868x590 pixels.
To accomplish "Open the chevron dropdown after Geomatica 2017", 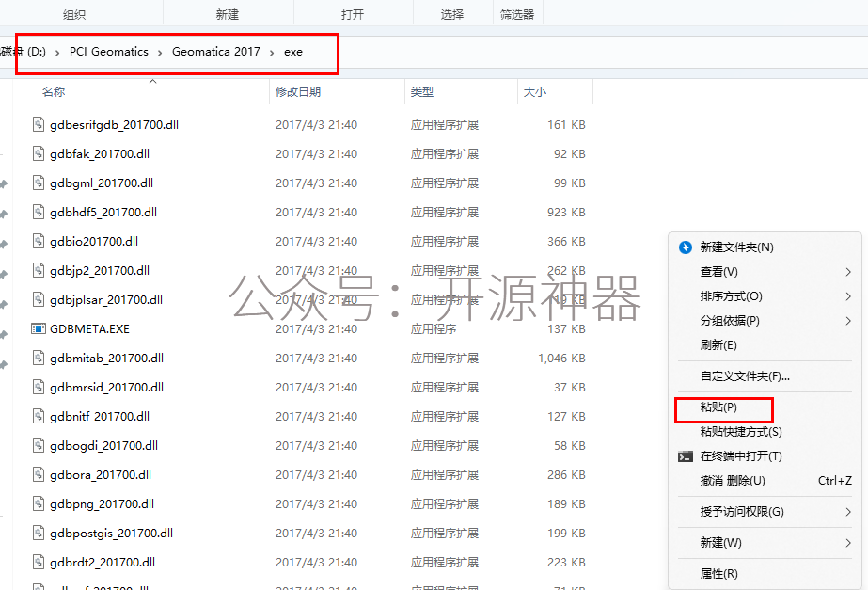I will pos(272,53).
